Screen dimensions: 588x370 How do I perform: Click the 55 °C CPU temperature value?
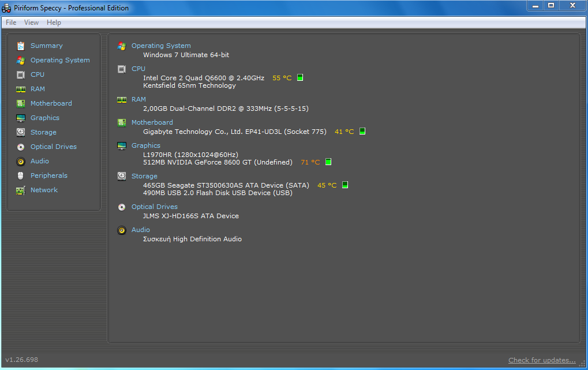pyautogui.click(x=282, y=78)
